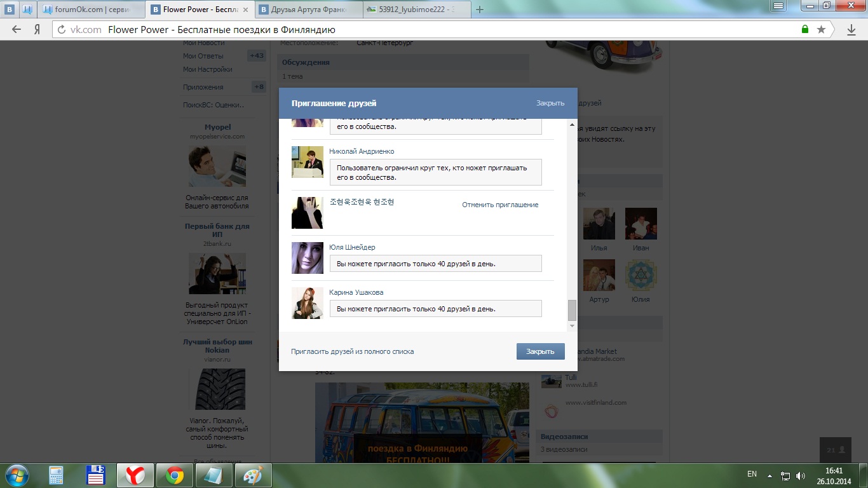
Task: Click the Korean-named friend's name link
Action: point(362,202)
